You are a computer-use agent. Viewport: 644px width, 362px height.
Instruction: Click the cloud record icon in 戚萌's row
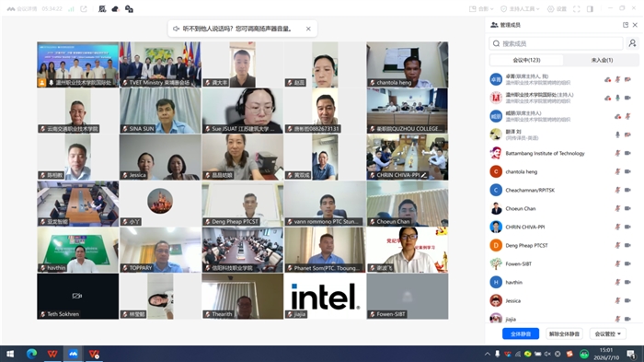(x=617, y=116)
